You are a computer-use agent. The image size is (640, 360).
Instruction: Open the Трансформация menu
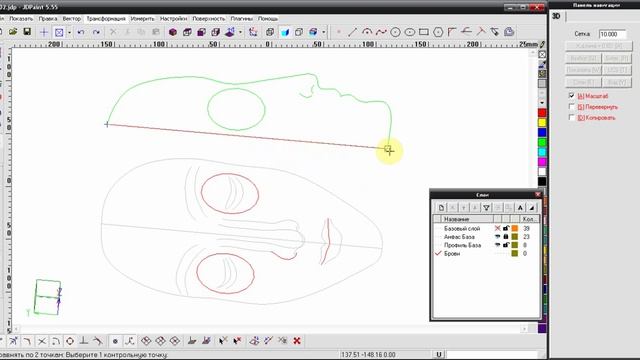[106, 19]
